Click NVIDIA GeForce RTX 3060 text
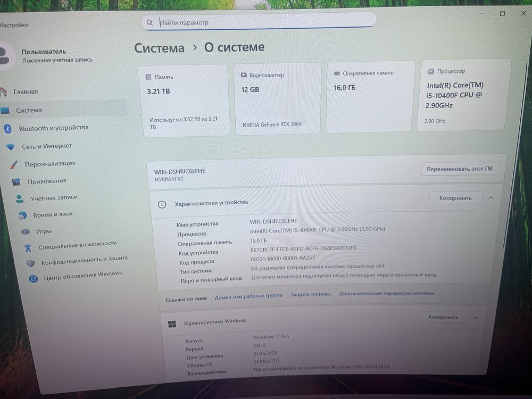Viewport: 532px width, 399px height. [x=272, y=124]
